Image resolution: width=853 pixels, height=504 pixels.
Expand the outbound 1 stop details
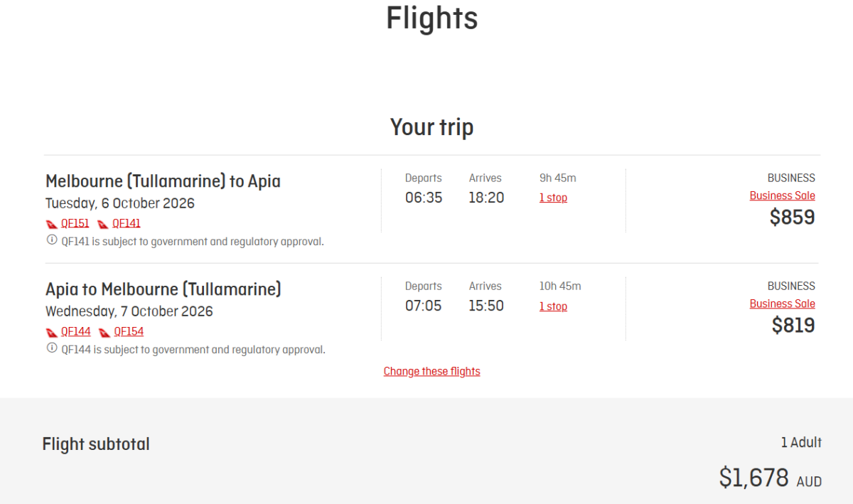click(x=553, y=197)
